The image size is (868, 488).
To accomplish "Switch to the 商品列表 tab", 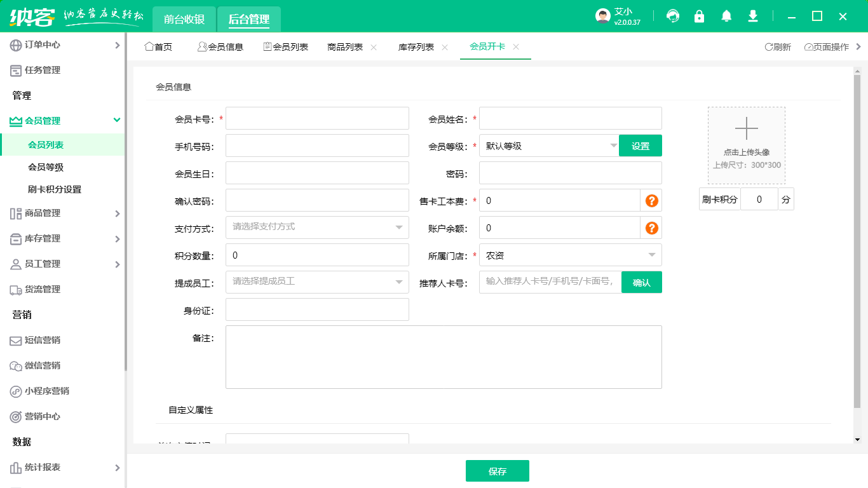I will coord(343,46).
